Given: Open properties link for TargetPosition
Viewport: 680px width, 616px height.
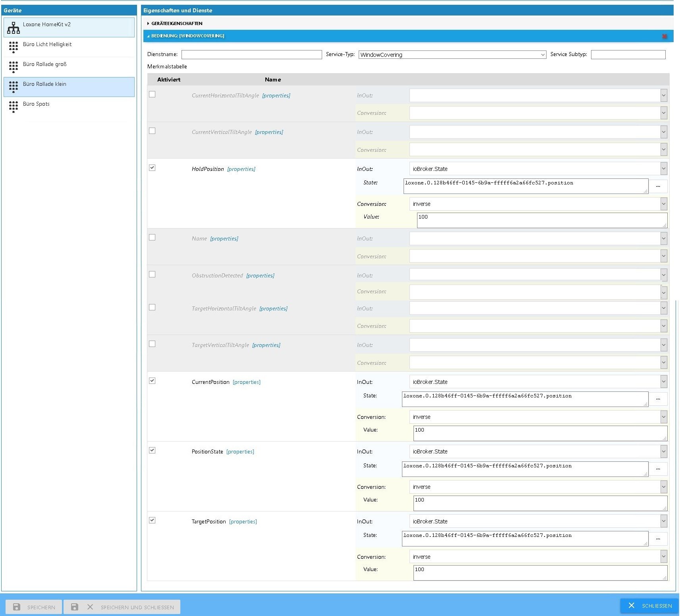Looking at the screenshot, I should point(243,521).
